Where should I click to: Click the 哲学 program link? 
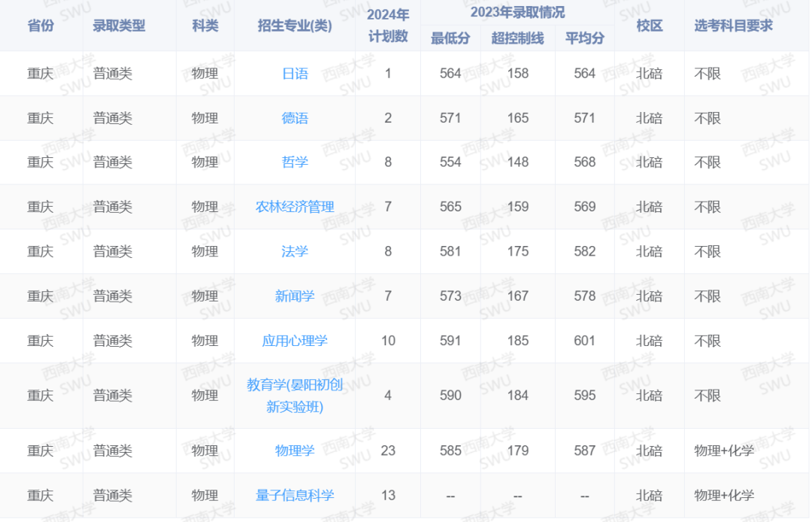295,162
